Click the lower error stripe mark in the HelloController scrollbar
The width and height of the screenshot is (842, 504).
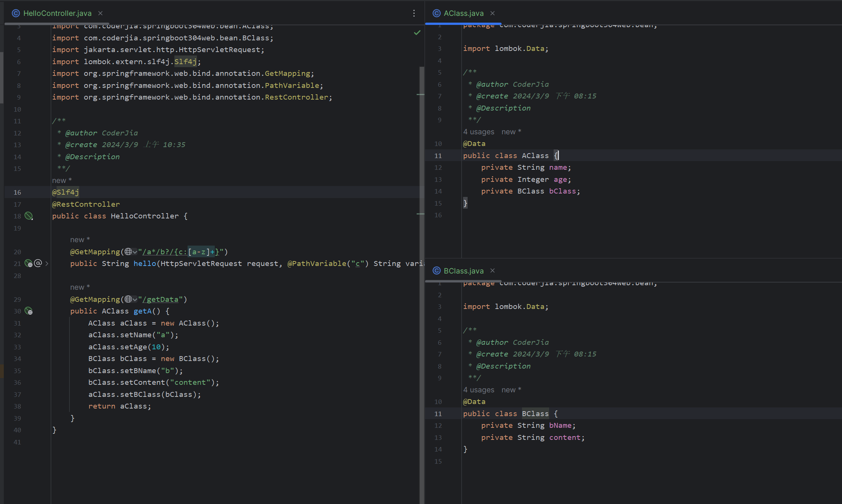[x=420, y=214]
